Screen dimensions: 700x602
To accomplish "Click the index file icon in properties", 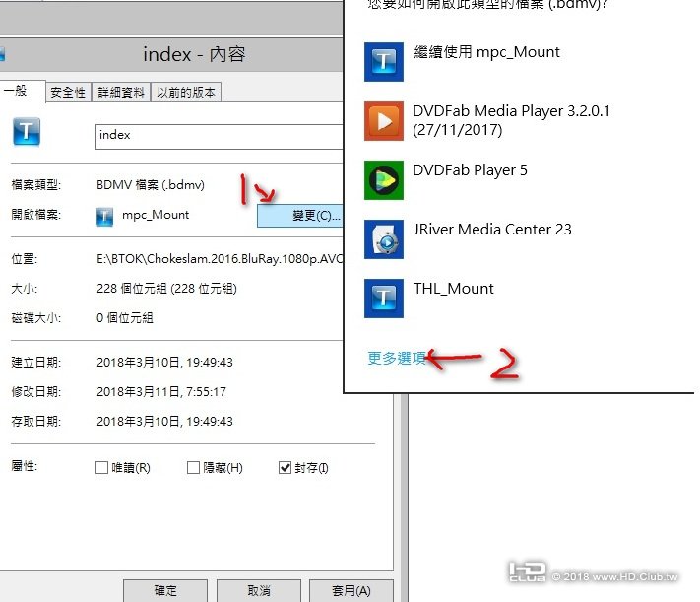I will (27, 131).
